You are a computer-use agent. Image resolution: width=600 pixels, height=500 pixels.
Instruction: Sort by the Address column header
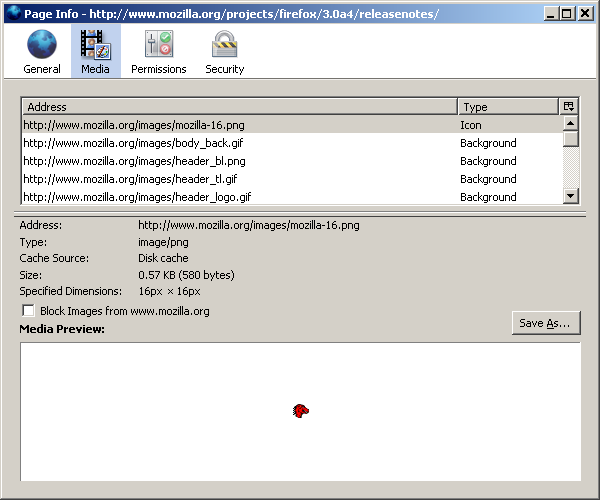point(240,107)
